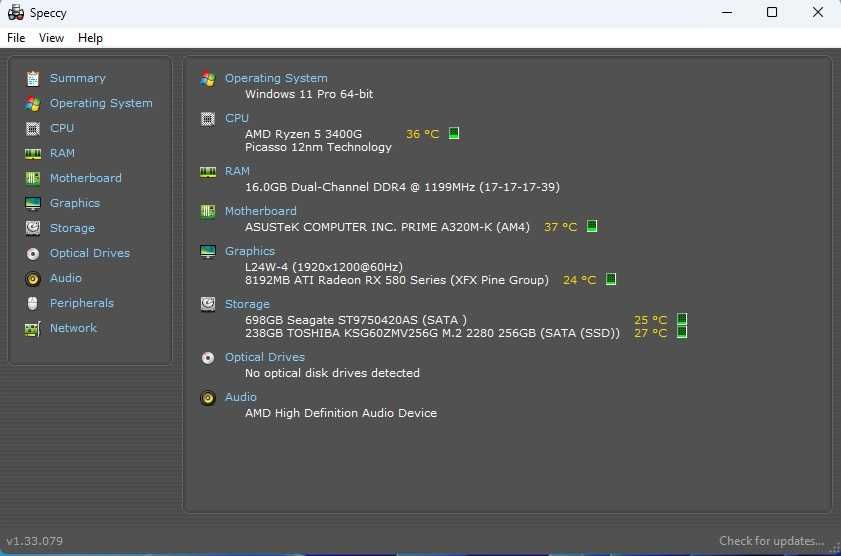Open Motherboard details from sidebar
The image size is (841, 556).
(x=86, y=178)
